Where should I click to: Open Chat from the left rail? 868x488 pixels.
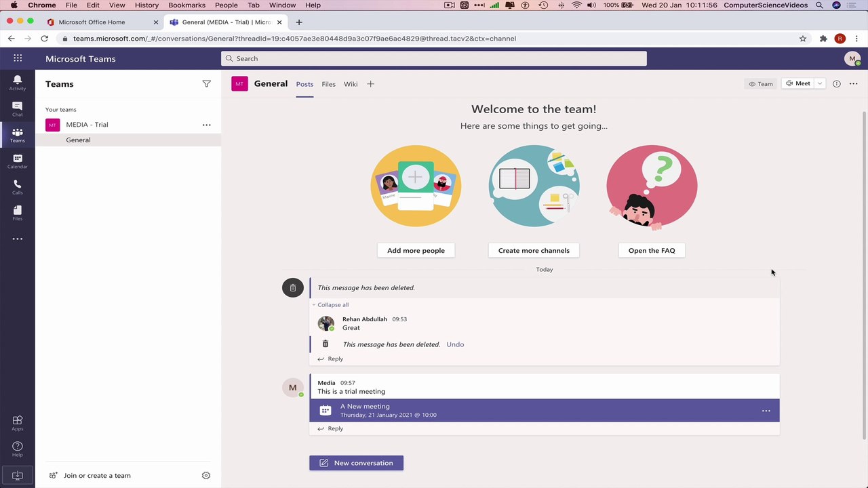18,109
